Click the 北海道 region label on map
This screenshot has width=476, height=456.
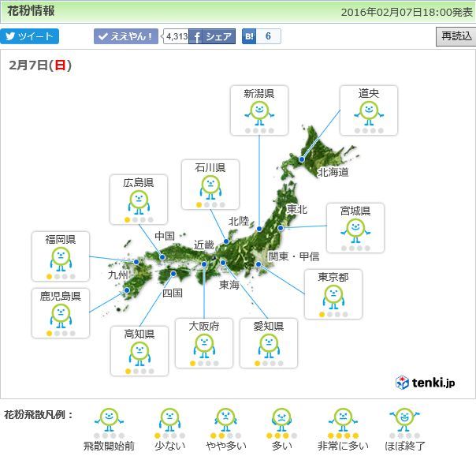click(333, 171)
